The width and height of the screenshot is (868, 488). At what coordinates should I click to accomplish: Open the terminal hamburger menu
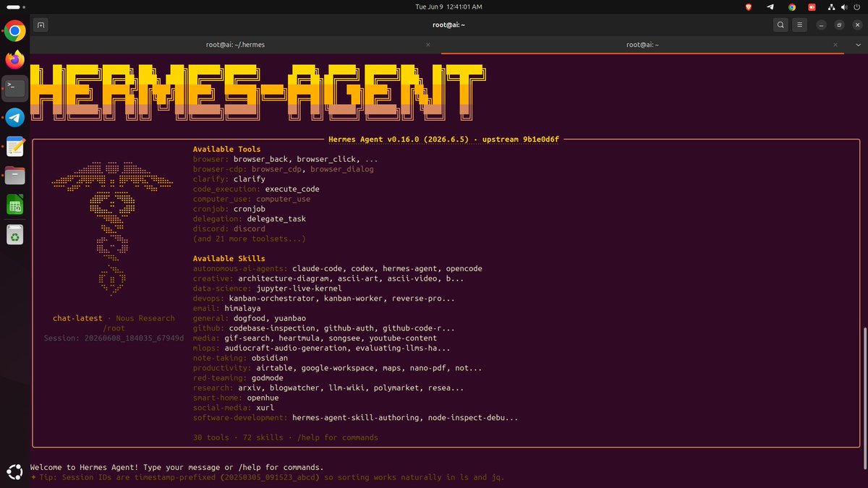799,25
